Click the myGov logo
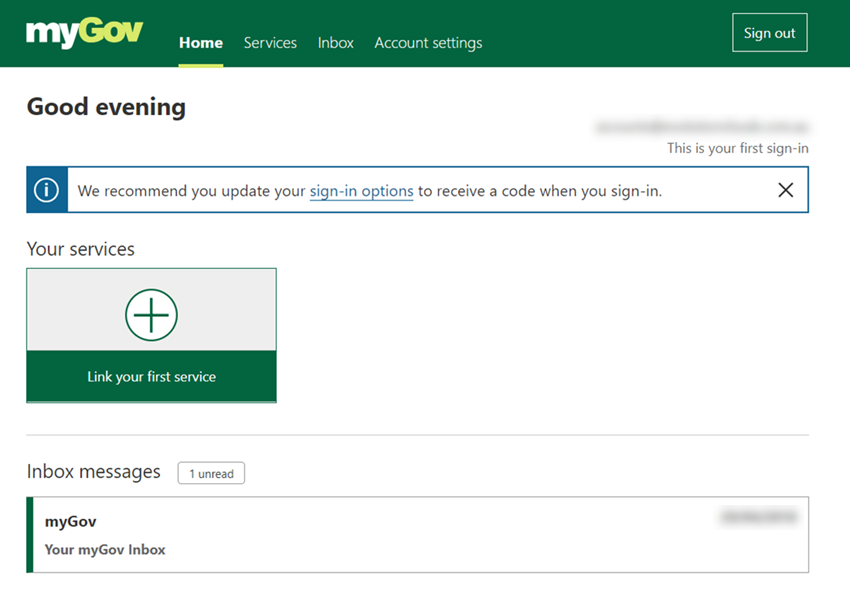The height and width of the screenshot is (610, 850). click(85, 32)
